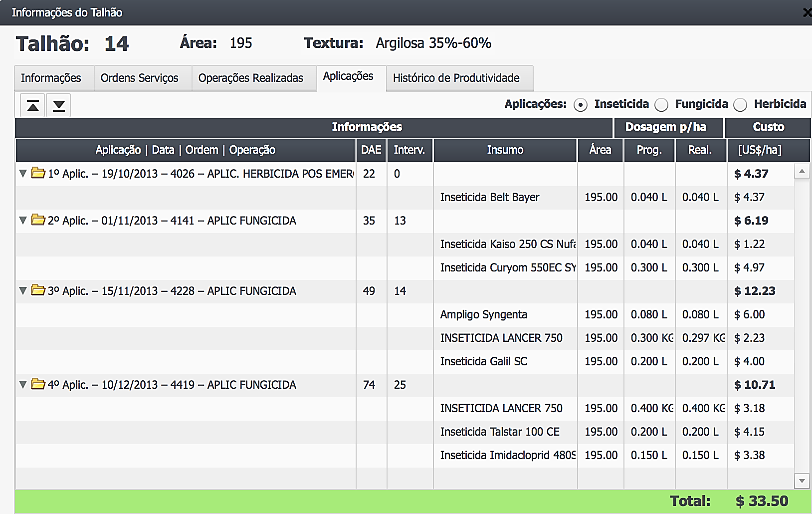The height and width of the screenshot is (514, 812).
Task: Click the expand-all rows arrow icon
Action: pyautogui.click(x=59, y=105)
